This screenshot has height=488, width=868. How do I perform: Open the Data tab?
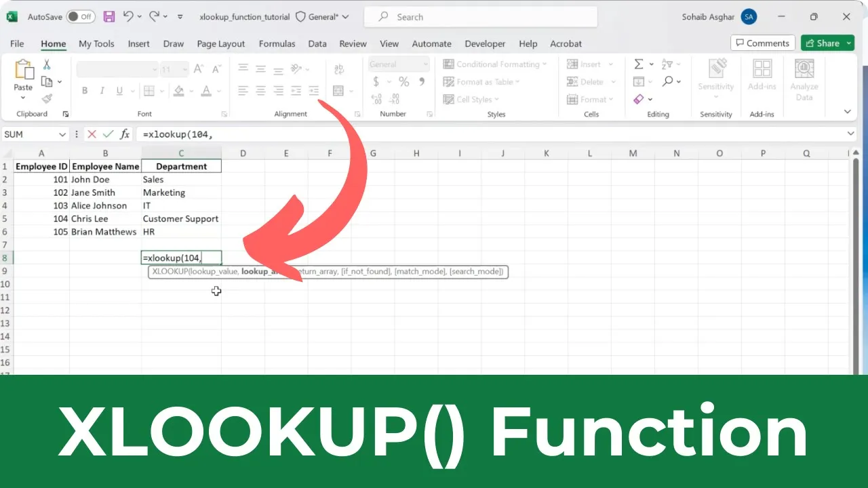coord(317,43)
